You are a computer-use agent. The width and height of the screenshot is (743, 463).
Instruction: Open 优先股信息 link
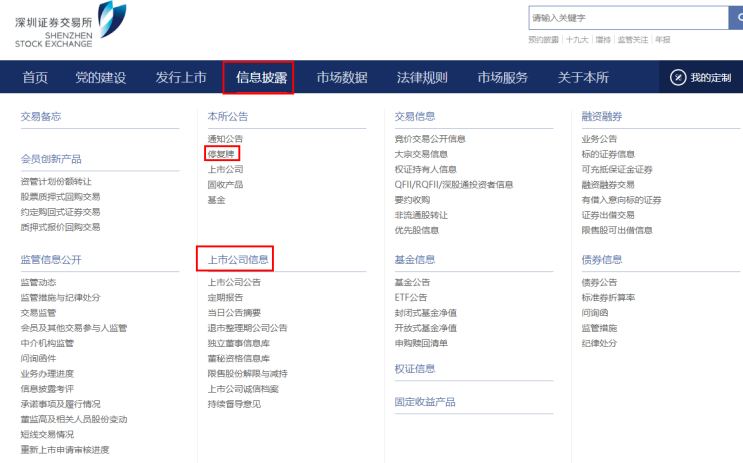[417, 230]
